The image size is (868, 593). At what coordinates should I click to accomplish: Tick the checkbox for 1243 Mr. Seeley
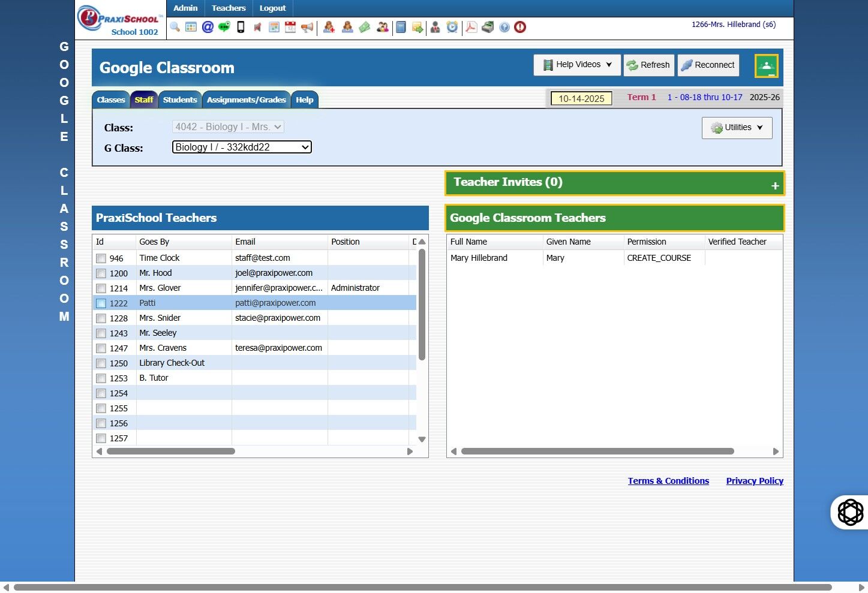[x=101, y=333]
